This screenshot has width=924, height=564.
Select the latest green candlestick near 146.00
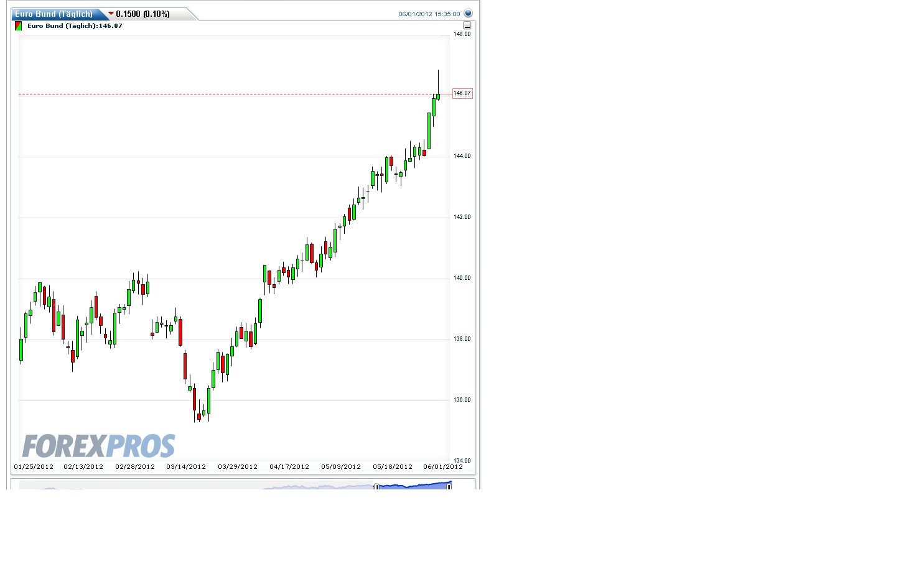tap(437, 96)
